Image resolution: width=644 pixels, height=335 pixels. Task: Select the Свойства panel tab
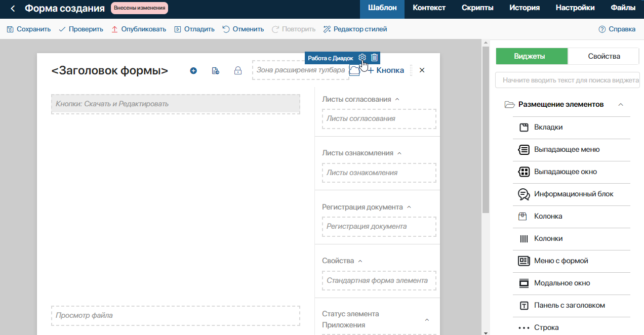(603, 56)
